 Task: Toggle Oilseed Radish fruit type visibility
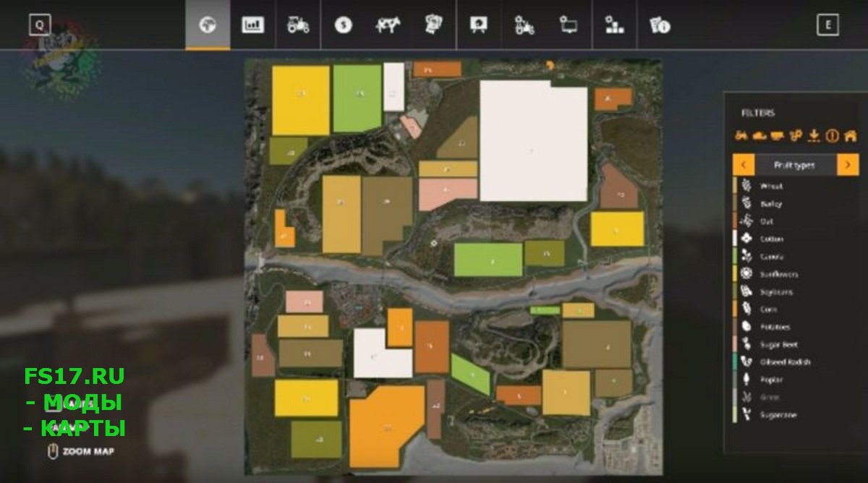pyautogui.click(x=795, y=362)
